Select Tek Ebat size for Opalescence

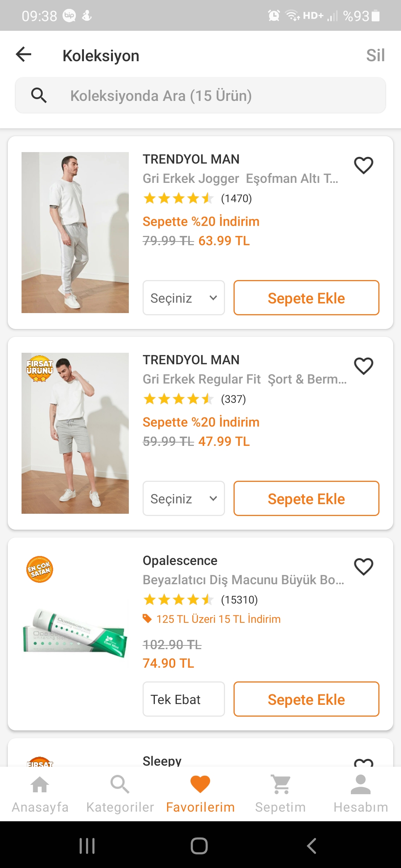tap(184, 699)
